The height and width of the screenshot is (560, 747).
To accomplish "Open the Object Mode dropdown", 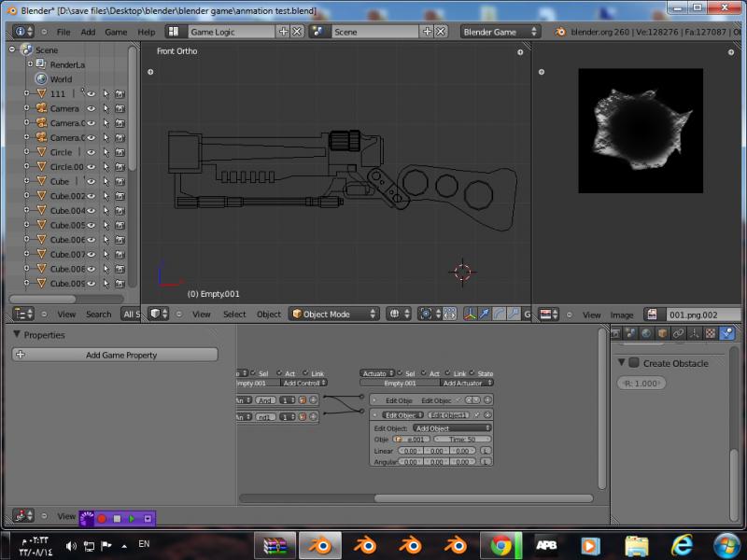I will (332, 315).
